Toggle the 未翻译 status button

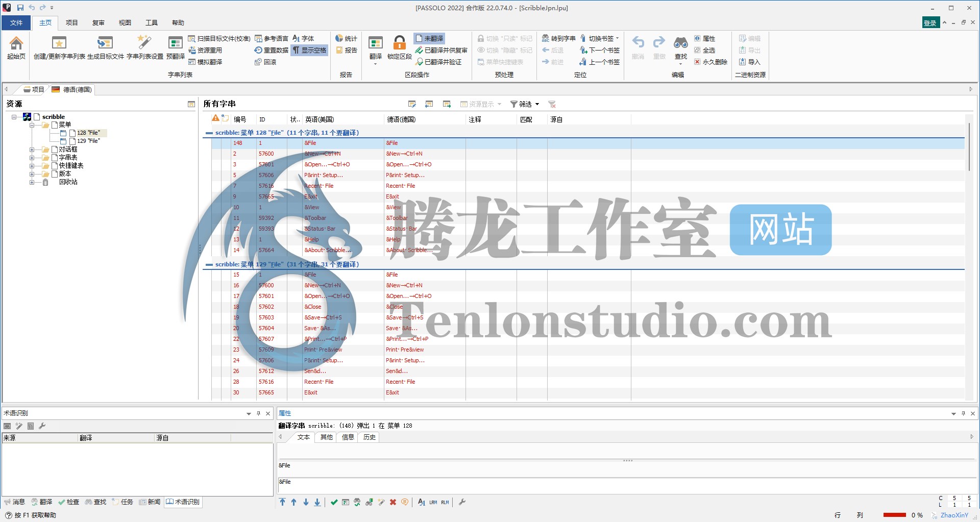click(429, 38)
